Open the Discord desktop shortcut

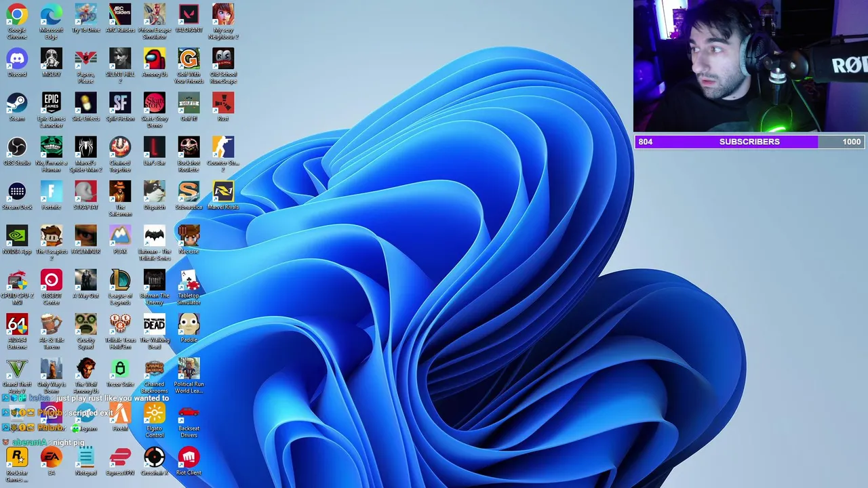click(x=17, y=58)
